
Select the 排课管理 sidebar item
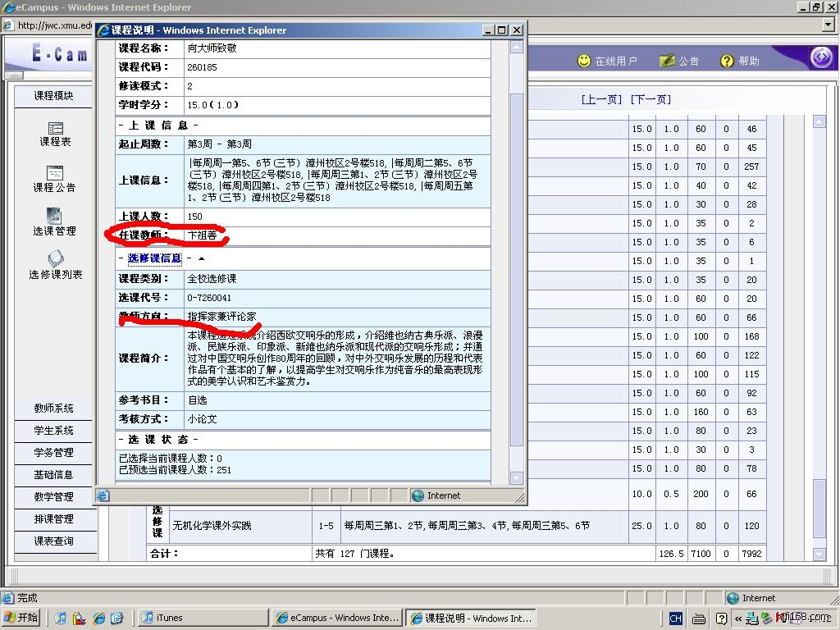54,519
